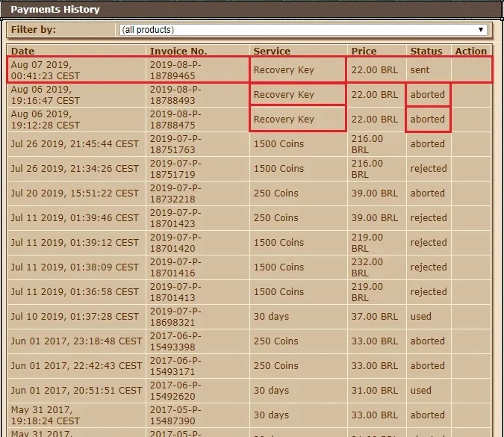
Task: Click the 37.00 BRL price cell
Action: click(375, 317)
